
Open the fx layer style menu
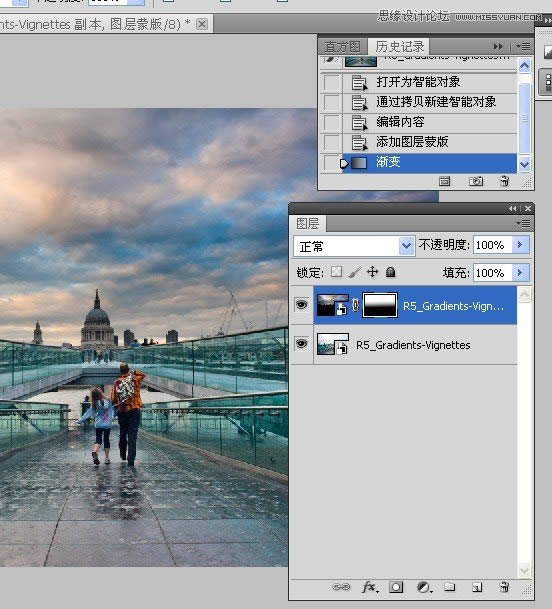[x=370, y=587]
